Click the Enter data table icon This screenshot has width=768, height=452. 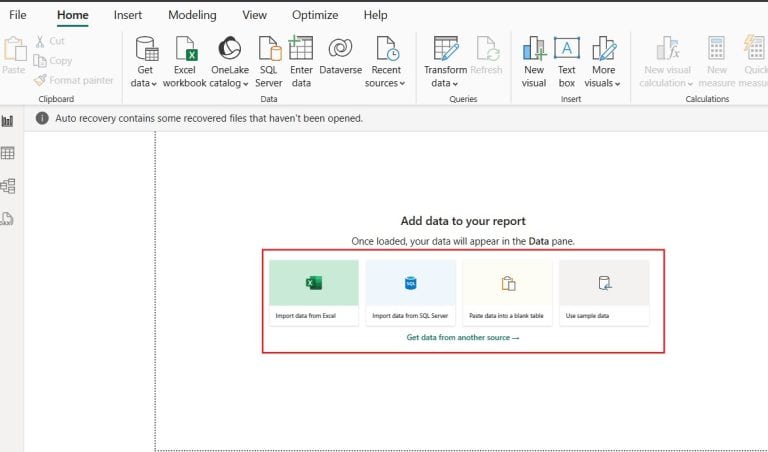pos(301,48)
